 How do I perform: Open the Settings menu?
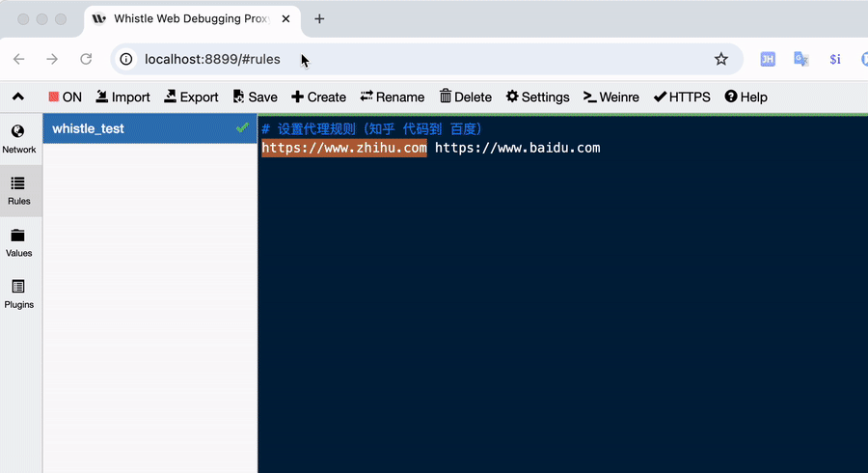[537, 97]
